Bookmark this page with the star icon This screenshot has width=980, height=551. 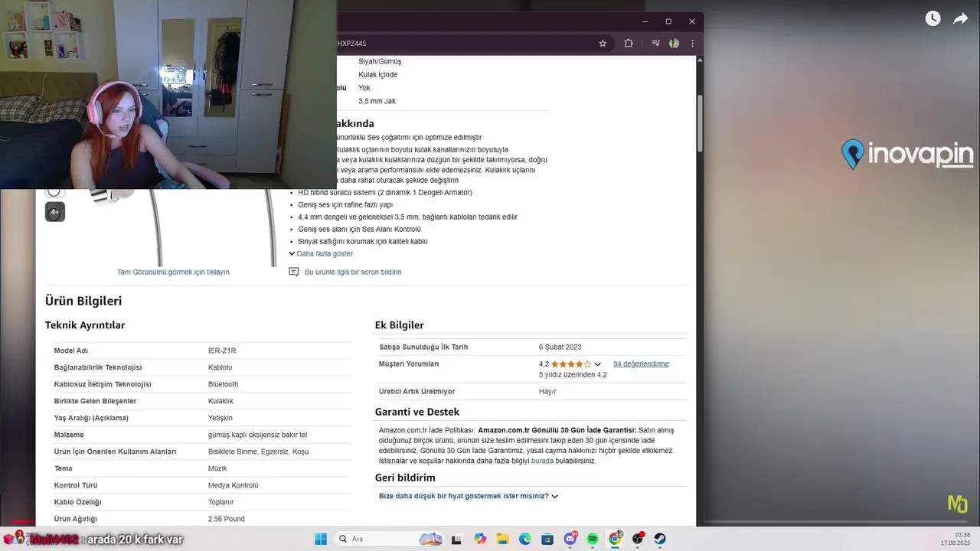pos(603,44)
